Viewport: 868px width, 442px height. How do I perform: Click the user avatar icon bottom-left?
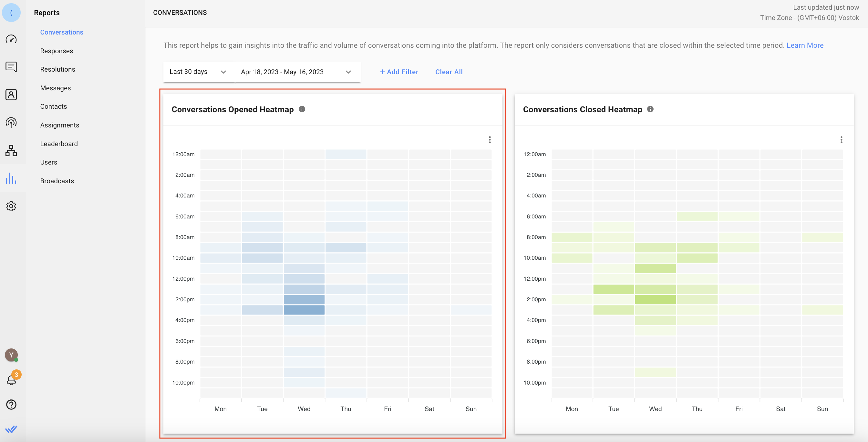click(11, 355)
